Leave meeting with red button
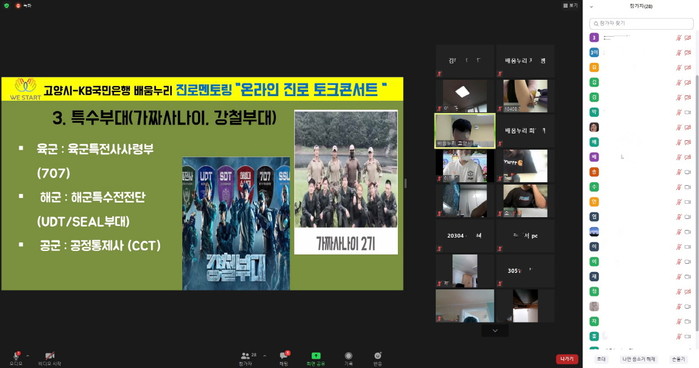This screenshot has height=368, width=699. click(567, 359)
